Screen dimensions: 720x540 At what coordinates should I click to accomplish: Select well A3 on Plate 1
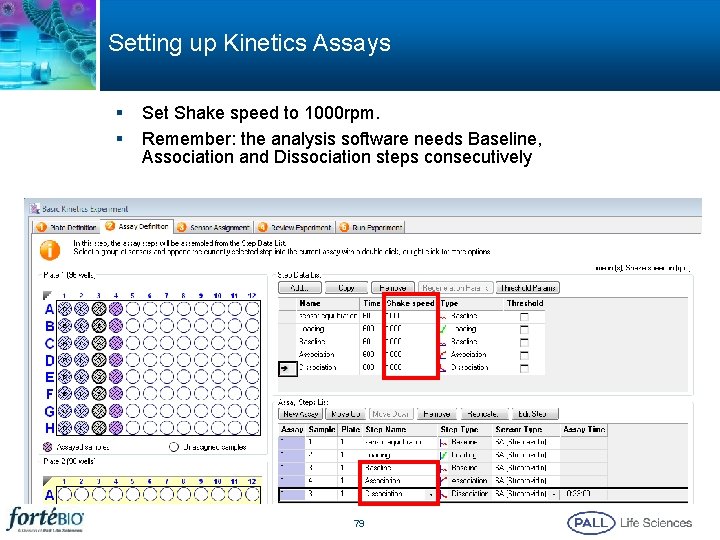pyautogui.click(x=99, y=309)
